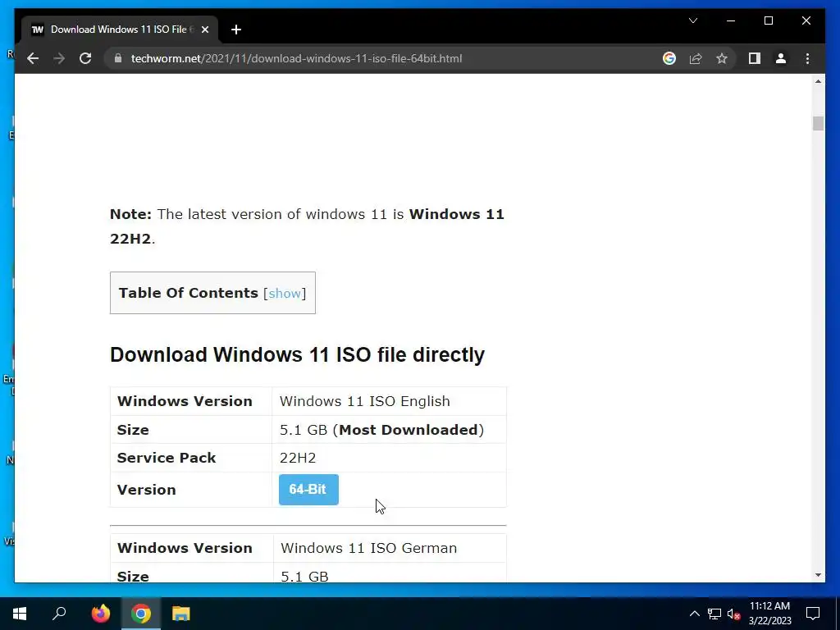Click the '22H2' Service Pack value

point(298,458)
